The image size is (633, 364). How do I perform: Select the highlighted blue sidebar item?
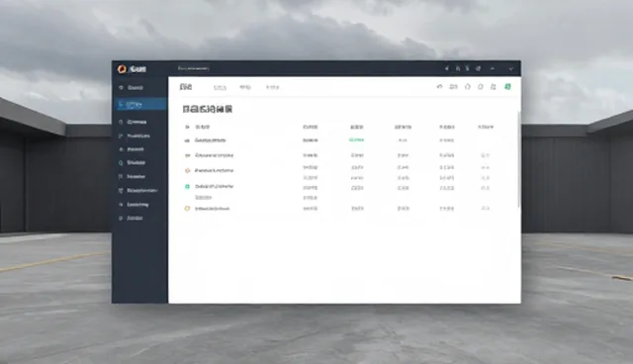tap(140, 105)
